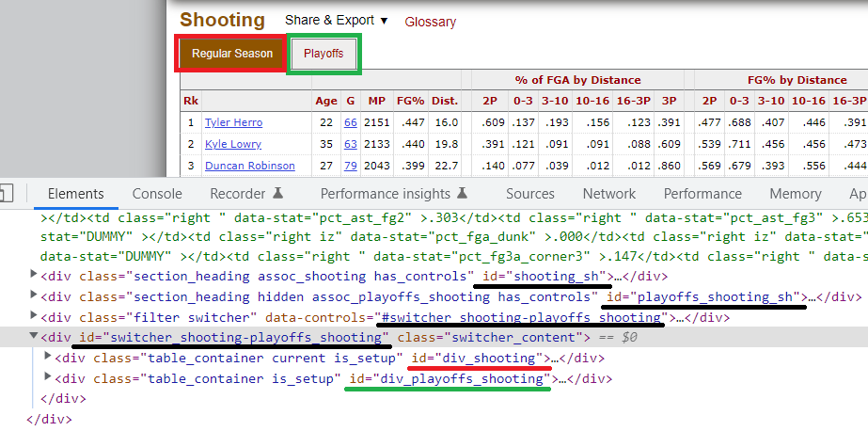Click Tyler Herro's games value 66
This screenshot has height=431, width=868.
351,122
